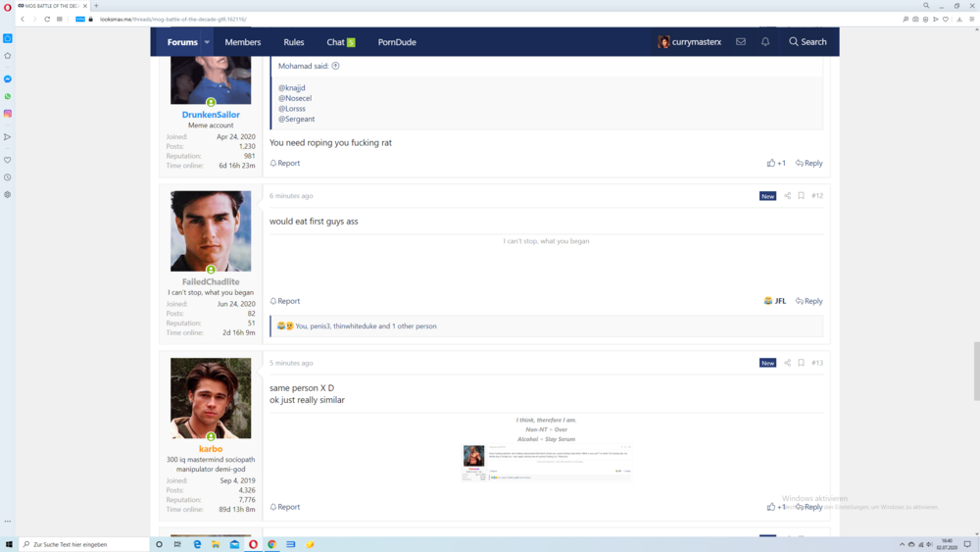Open the currymasterx account menu
Viewport: 980px width, 552px height.
click(x=690, y=42)
